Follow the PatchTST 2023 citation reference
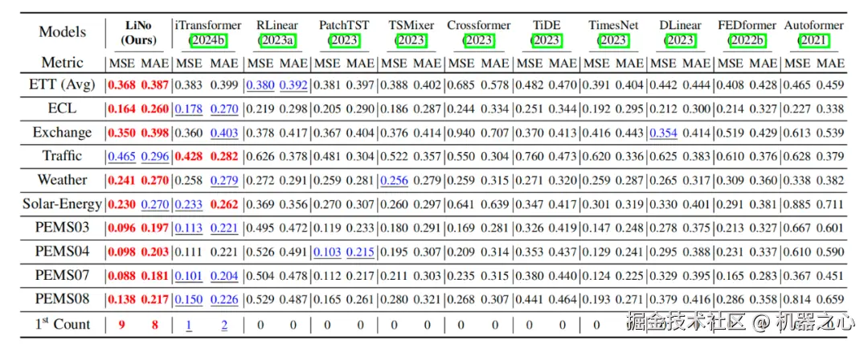The image size is (868, 345). coord(344,40)
